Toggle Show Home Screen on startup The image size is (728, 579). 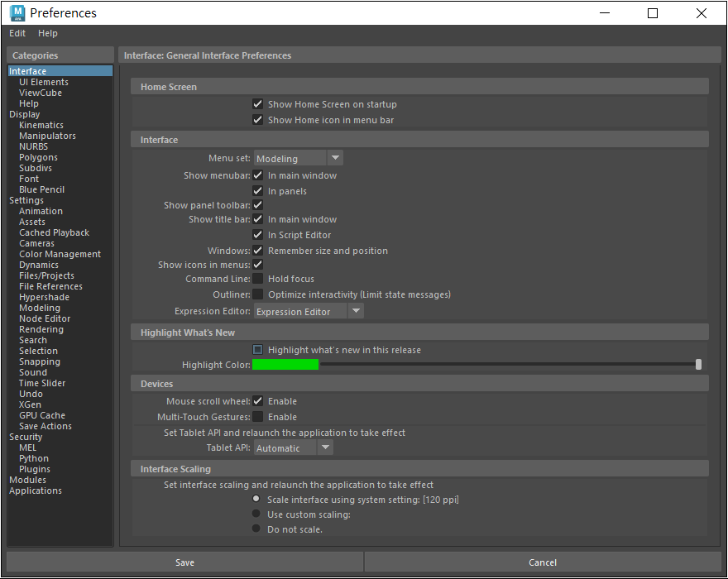pyautogui.click(x=257, y=104)
